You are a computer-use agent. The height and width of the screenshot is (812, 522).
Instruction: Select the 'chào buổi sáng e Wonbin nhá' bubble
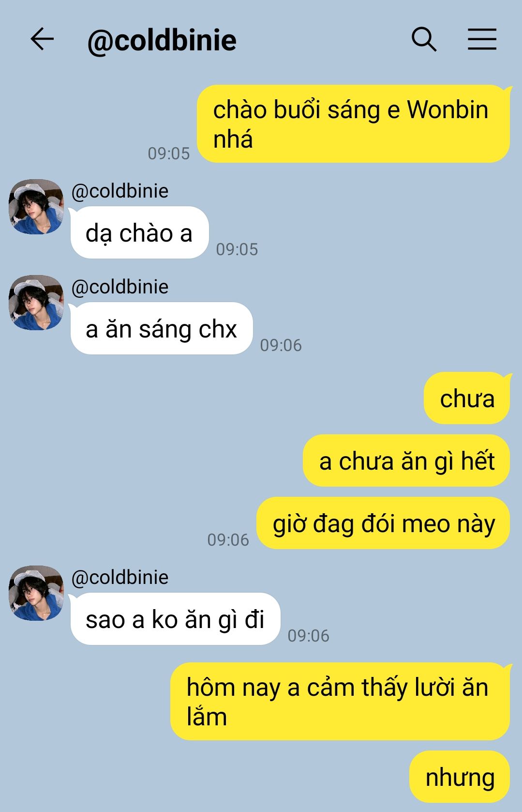click(x=354, y=124)
